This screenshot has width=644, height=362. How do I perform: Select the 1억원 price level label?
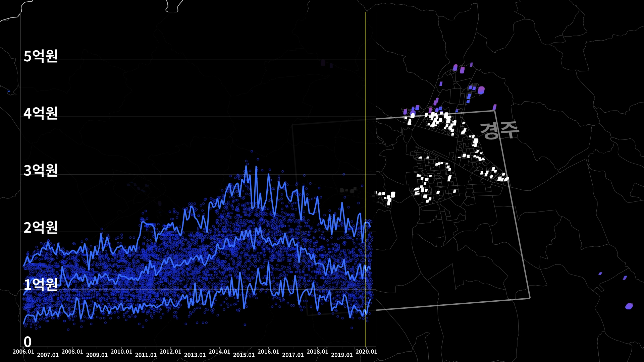41,285
